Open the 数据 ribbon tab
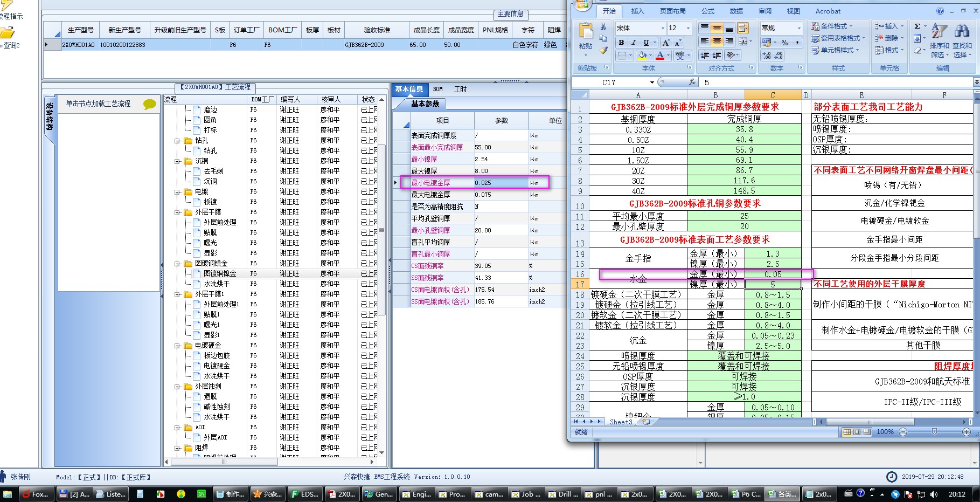The image size is (980, 502). click(736, 11)
